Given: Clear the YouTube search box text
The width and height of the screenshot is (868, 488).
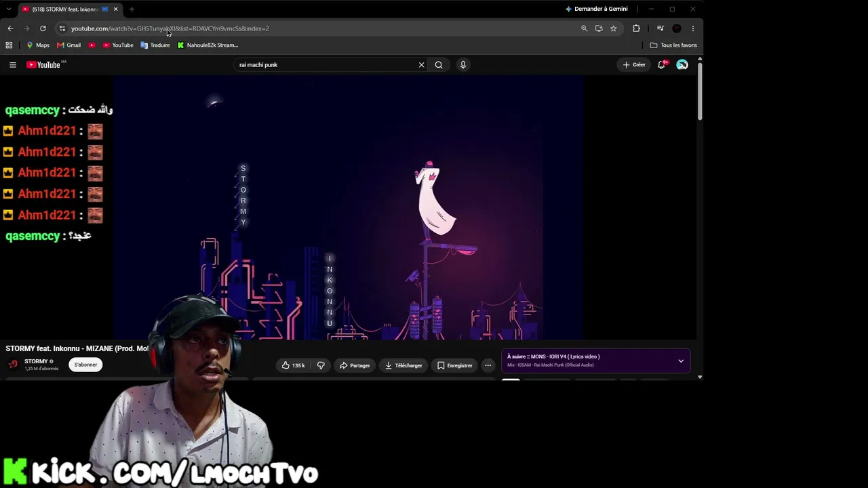Looking at the screenshot, I should pos(421,65).
